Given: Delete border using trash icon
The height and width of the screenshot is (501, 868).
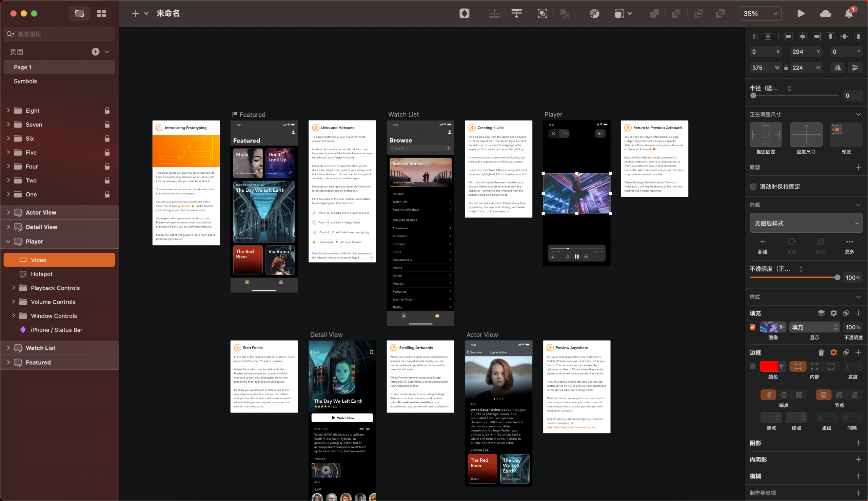Looking at the screenshot, I should coord(821,352).
